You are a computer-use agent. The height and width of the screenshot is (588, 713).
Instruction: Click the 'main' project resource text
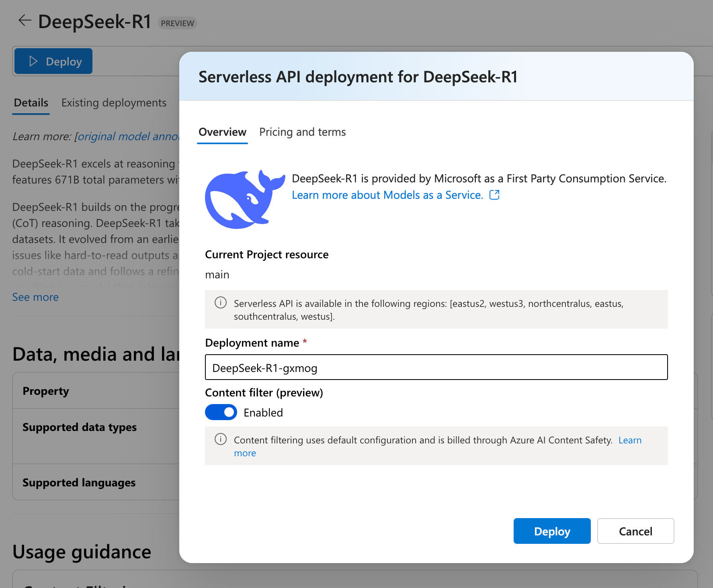coord(217,275)
